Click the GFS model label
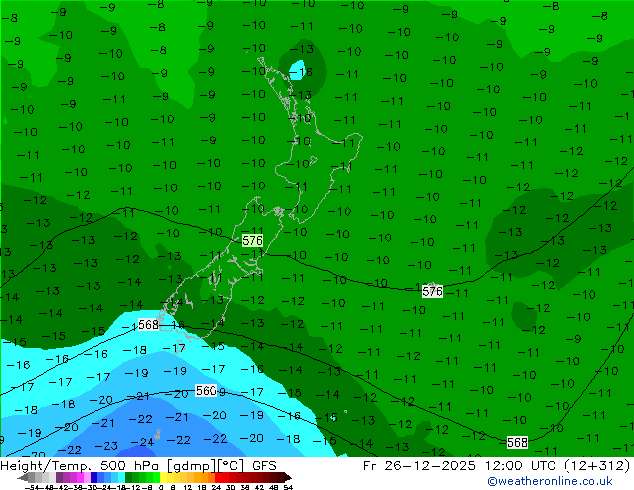 pyautogui.click(x=264, y=466)
